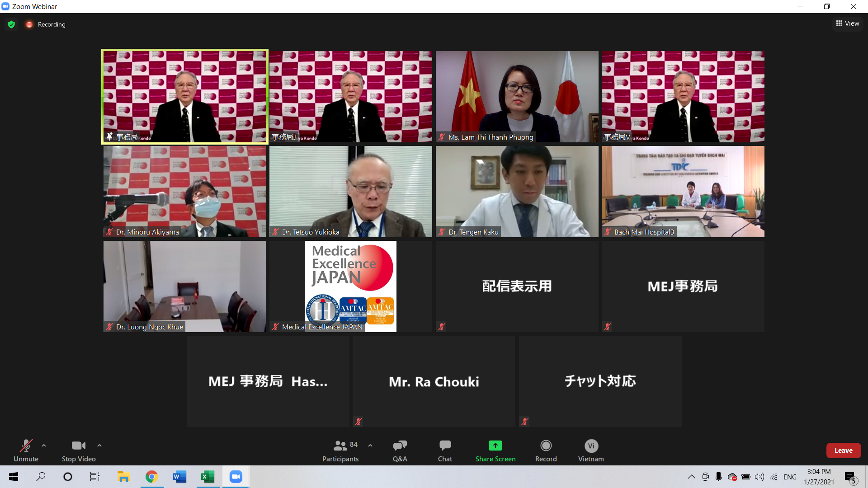
Task: Click the Leave button
Action: [x=843, y=450]
